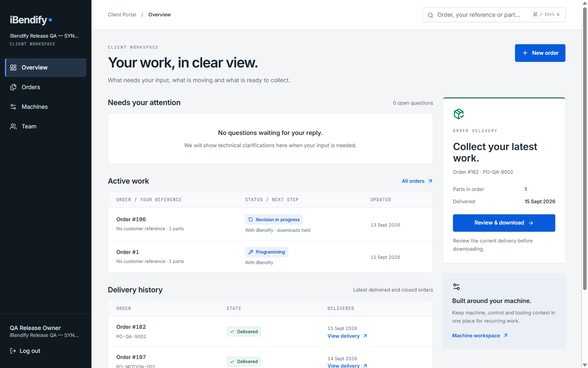588x368 pixels.
Task: Go to Orders in the sidebar
Action: (x=46, y=87)
